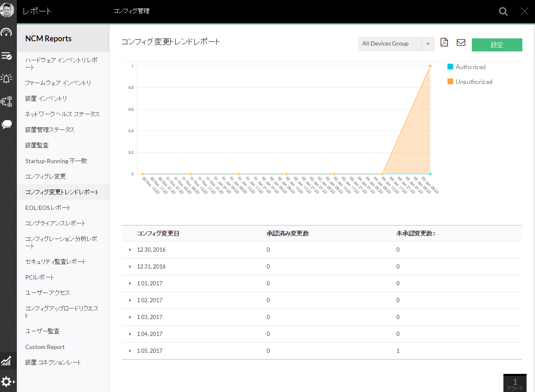Click the user profile avatar
This screenshot has height=392, width=535.
click(7, 10)
